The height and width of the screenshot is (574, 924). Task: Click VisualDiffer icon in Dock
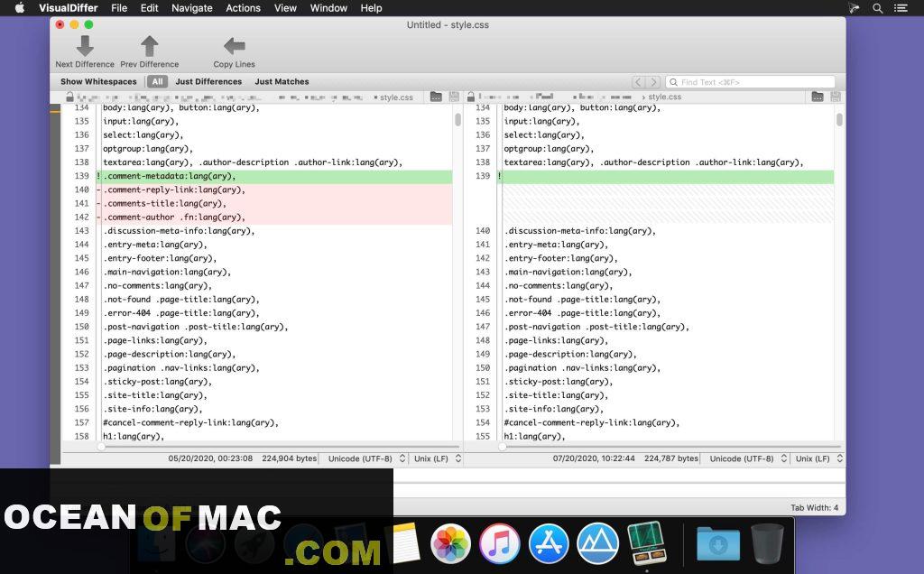tap(646, 543)
